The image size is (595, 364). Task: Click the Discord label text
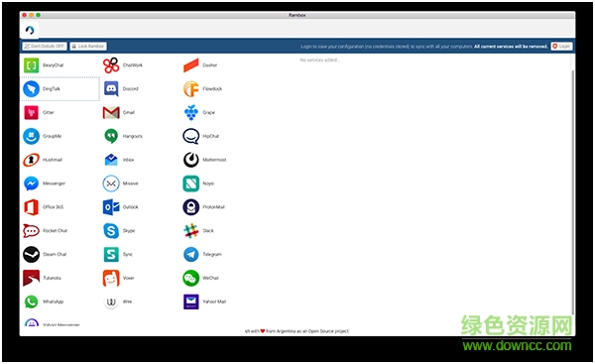click(x=131, y=89)
